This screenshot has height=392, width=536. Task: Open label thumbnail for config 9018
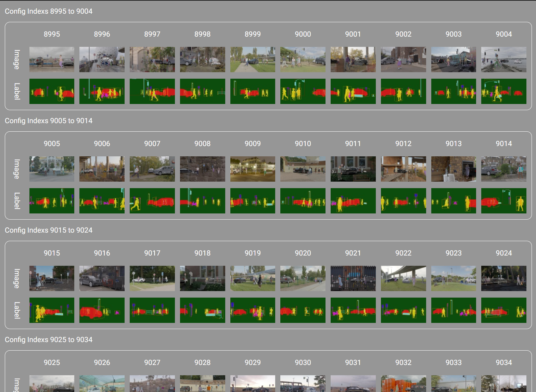point(203,310)
